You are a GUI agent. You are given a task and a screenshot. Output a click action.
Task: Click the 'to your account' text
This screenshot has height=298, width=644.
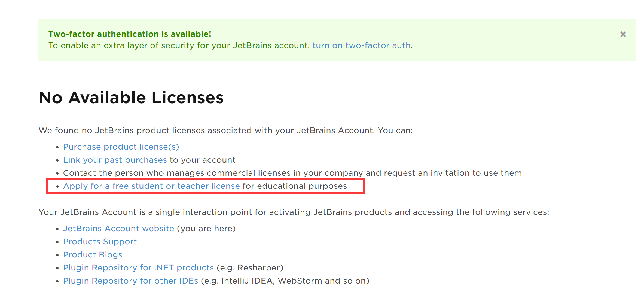click(203, 160)
